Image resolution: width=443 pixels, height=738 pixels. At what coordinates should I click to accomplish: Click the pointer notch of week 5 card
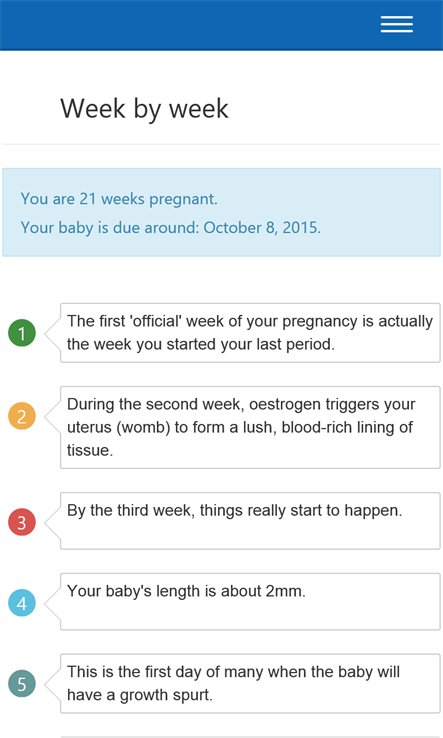[x=53, y=683]
